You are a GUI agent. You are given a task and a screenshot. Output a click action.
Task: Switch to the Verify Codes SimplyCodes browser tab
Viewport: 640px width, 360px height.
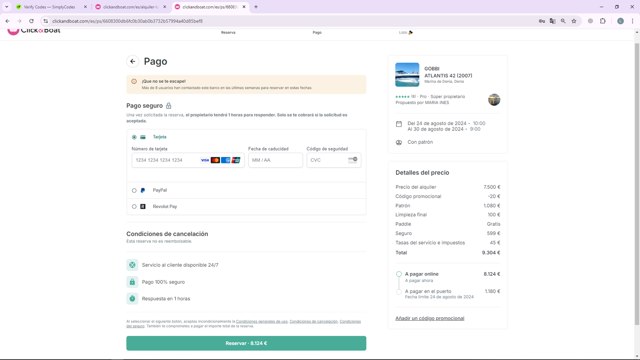51,7
